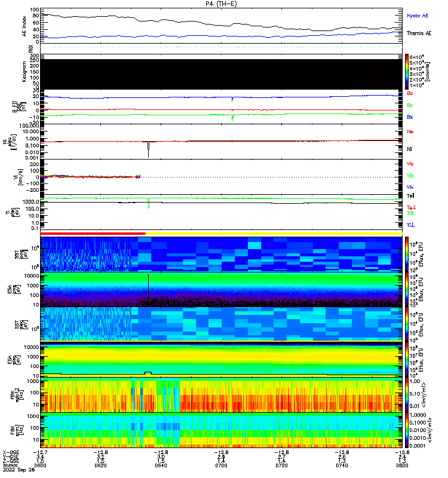The width and height of the screenshot is (448, 478).
Task: Click the ESA ions Eflux color bar
Action: coord(407,290)
